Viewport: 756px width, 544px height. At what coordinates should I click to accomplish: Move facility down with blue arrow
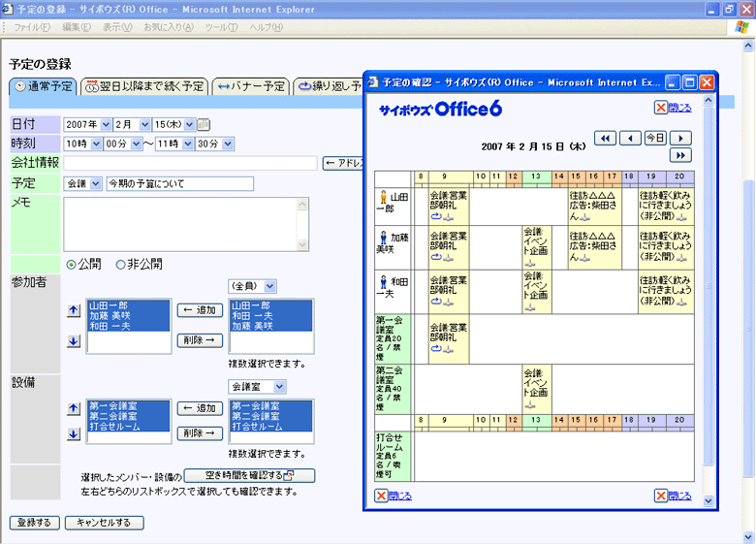[74, 433]
